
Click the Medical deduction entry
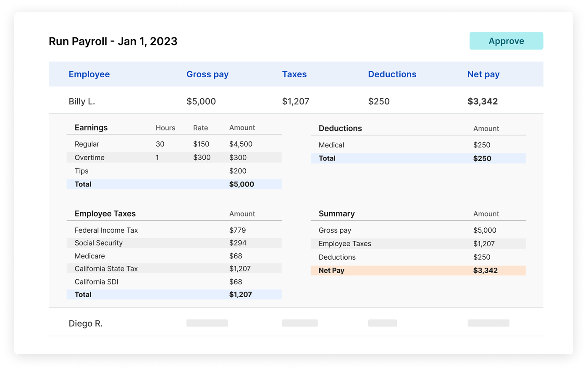(x=418, y=145)
